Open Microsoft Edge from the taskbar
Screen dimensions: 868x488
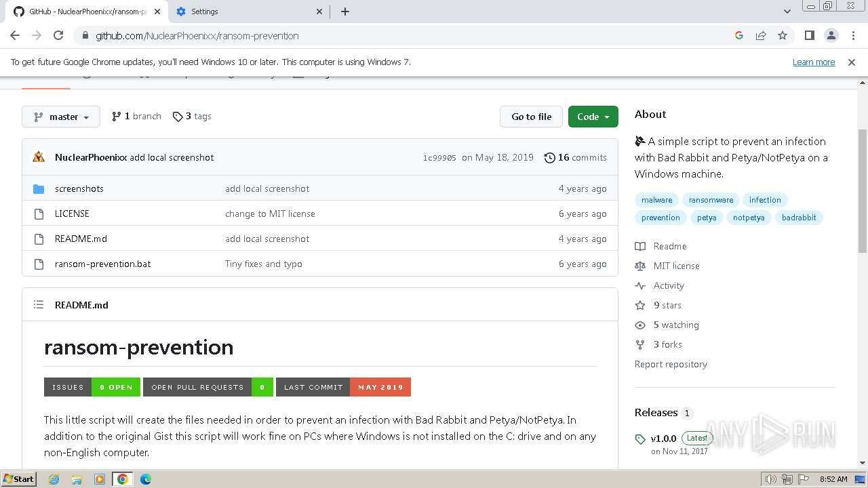(145, 479)
